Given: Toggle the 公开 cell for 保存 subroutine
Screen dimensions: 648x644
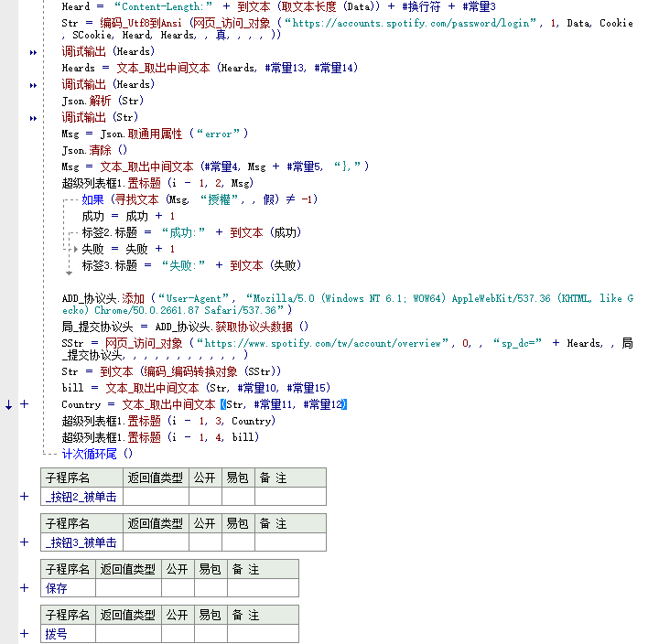Looking at the screenshot, I should pyautogui.click(x=176, y=588).
